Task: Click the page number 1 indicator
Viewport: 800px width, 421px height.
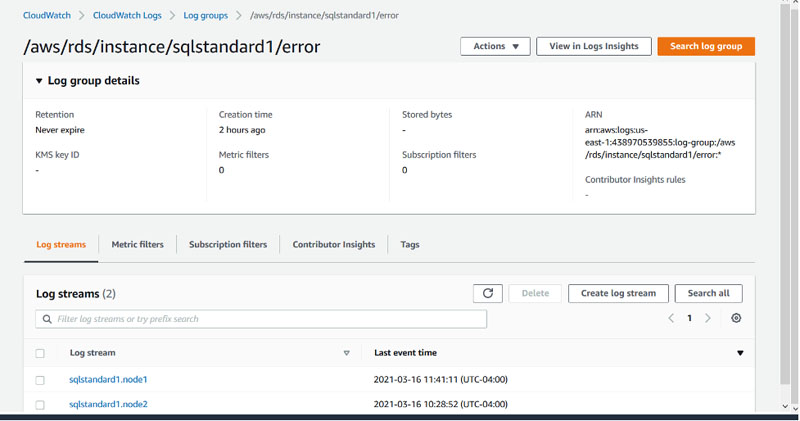Action: pyautogui.click(x=689, y=318)
